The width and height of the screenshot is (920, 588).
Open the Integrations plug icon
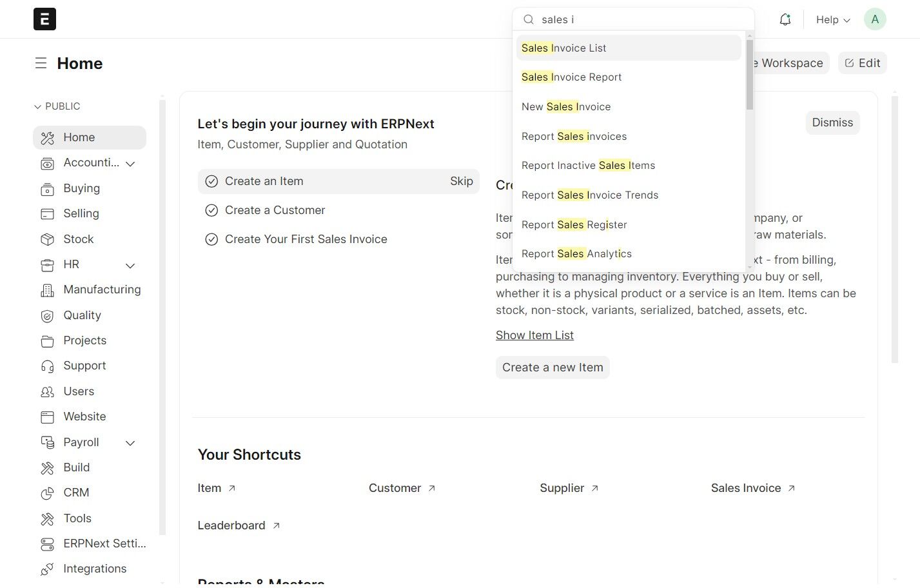coord(47,569)
